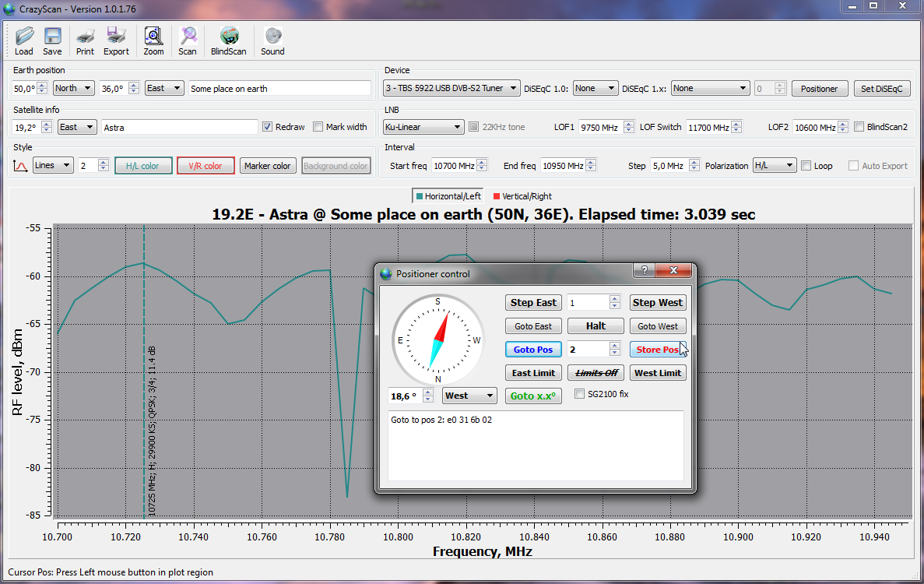Click the LOF2 10600 MHz stepper arrows
The image size is (924, 584).
(x=843, y=127)
